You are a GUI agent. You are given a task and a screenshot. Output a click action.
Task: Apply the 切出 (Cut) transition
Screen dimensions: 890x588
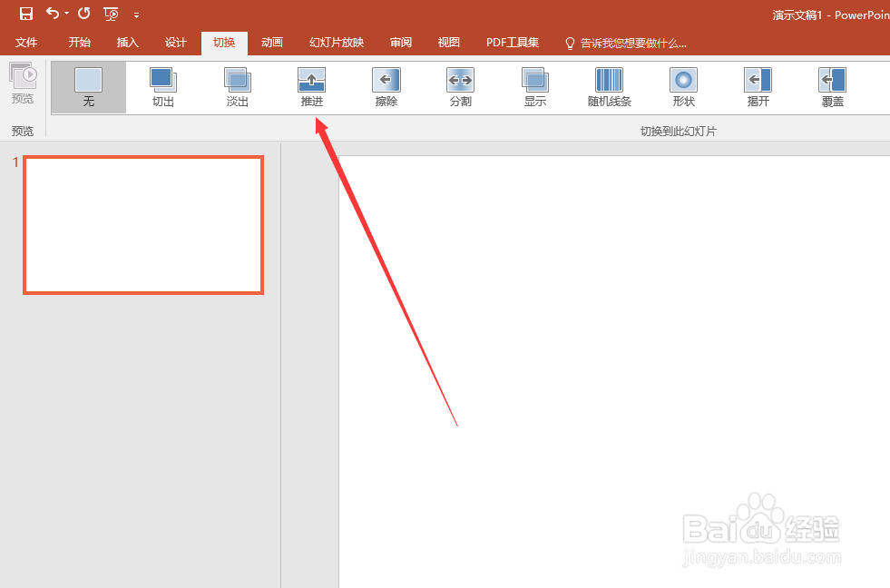click(x=163, y=87)
